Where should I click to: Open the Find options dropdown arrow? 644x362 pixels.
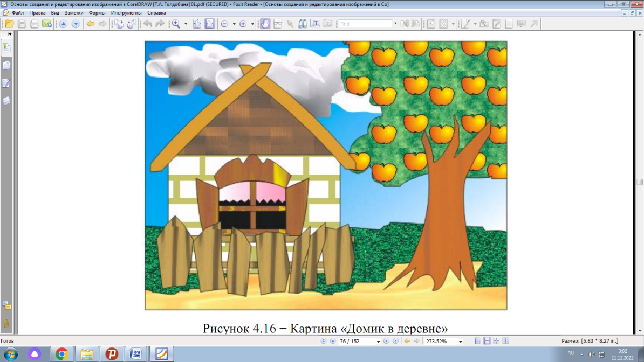coord(395,24)
